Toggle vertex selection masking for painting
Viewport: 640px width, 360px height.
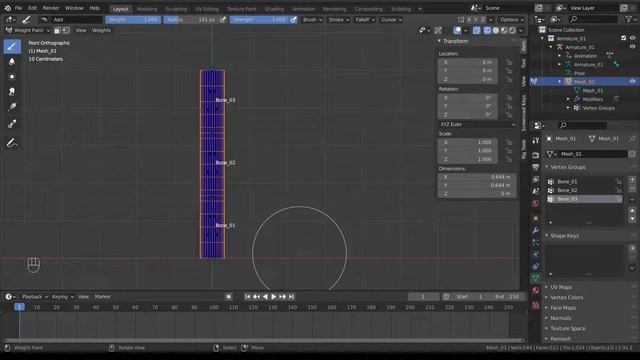pos(66,30)
